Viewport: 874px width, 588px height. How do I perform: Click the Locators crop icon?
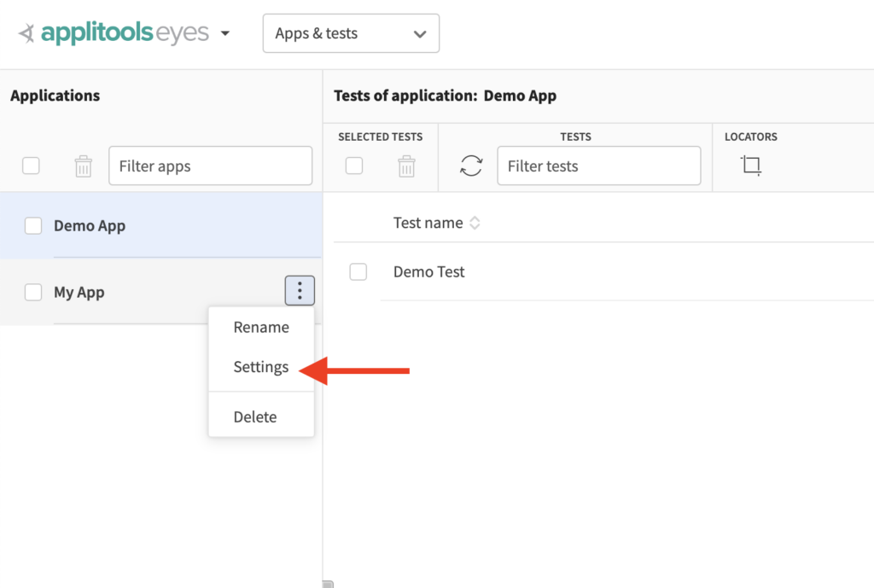point(751,165)
